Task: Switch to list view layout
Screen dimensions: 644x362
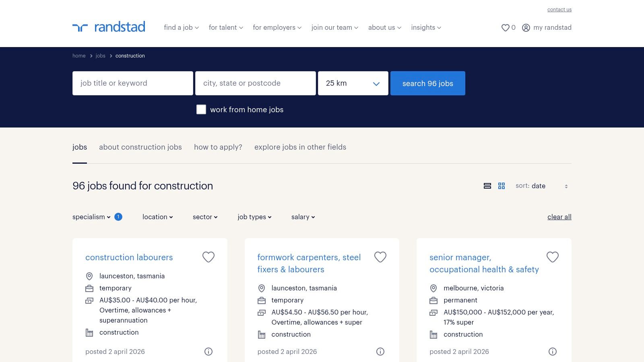Action: tap(487, 186)
